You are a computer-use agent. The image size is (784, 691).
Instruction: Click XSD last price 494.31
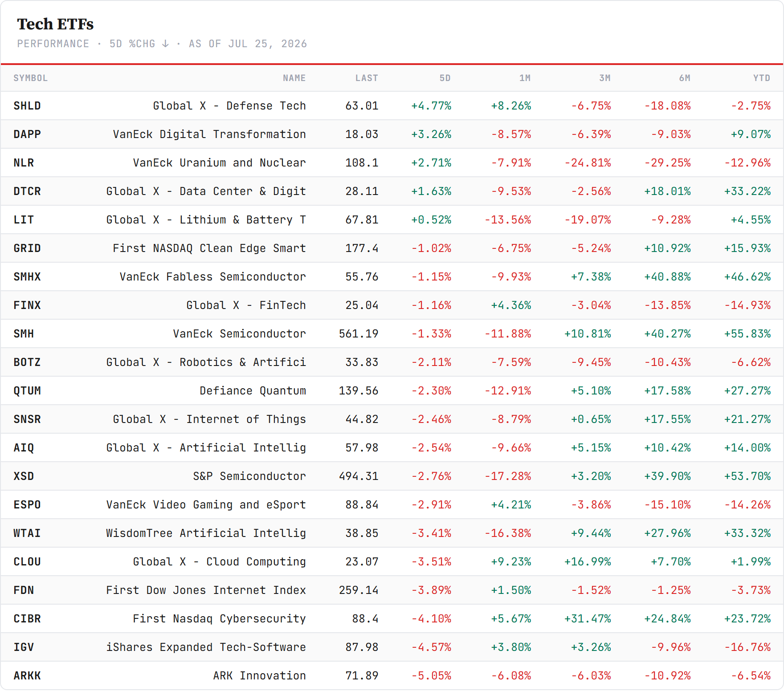click(359, 476)
